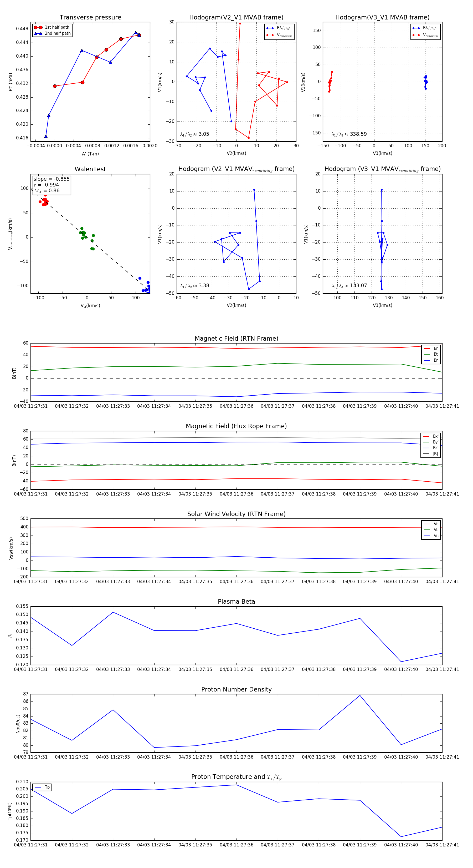This screenshot has width=473, height=868.
Task: Select the Vr legend entry in the Solar Wind plot
Action: click(x=431, y=524)
